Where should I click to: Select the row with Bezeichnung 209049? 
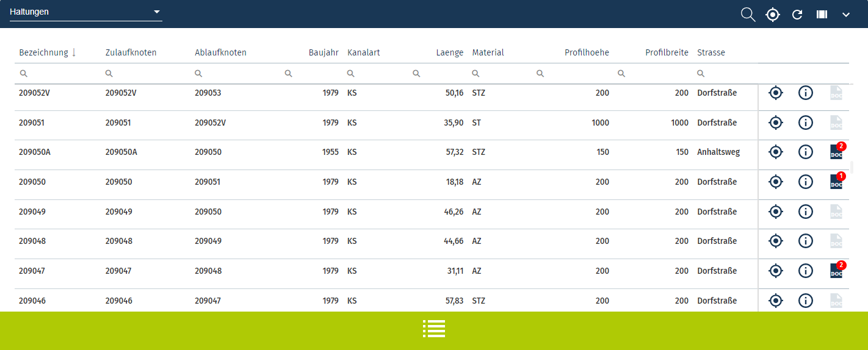pos(32,212)
